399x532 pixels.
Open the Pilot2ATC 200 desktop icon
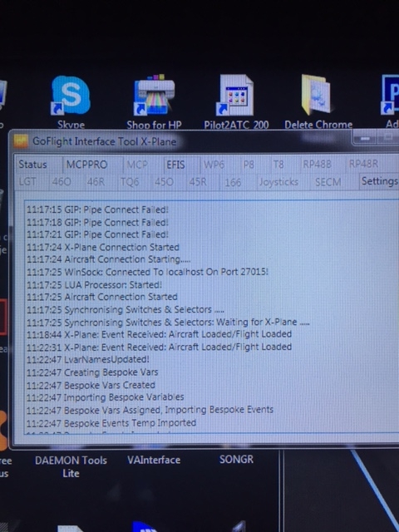[x=236, y=101]
